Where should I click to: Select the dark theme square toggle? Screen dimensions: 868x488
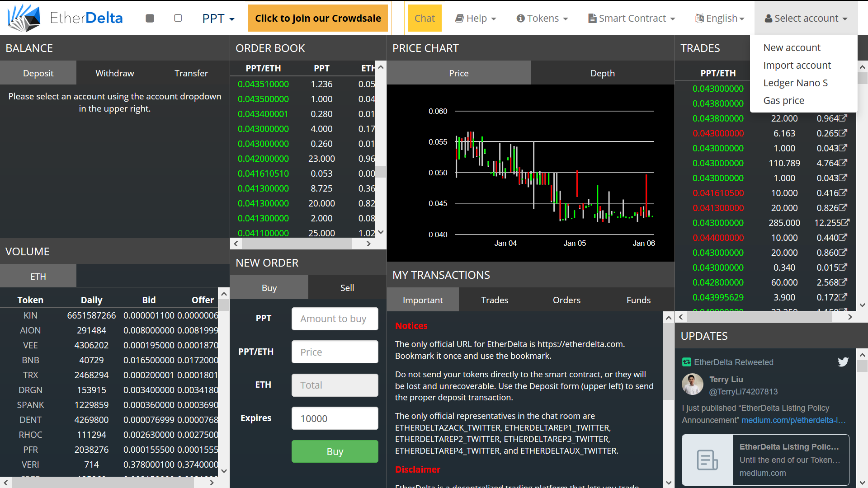tap(150, 18)
